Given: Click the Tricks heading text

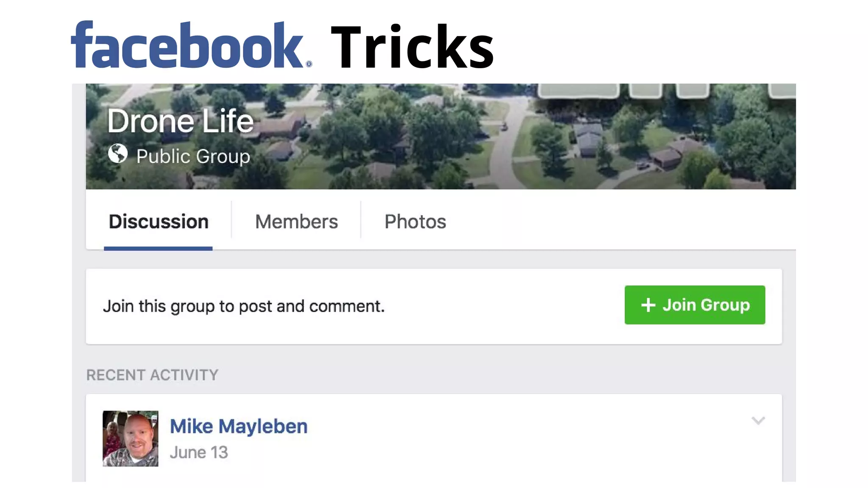Looking at the screenshot, I should tap(412, 47).
